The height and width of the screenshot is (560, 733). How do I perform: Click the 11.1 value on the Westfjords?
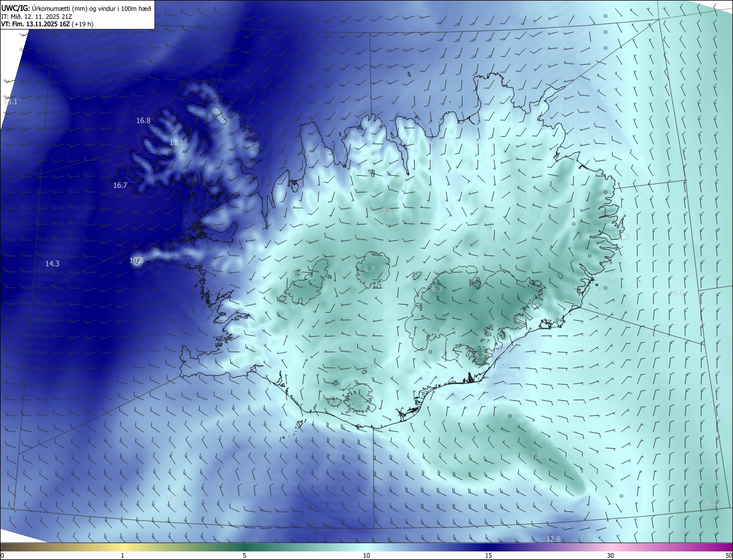pyautogui.click(x=176, y=143)
